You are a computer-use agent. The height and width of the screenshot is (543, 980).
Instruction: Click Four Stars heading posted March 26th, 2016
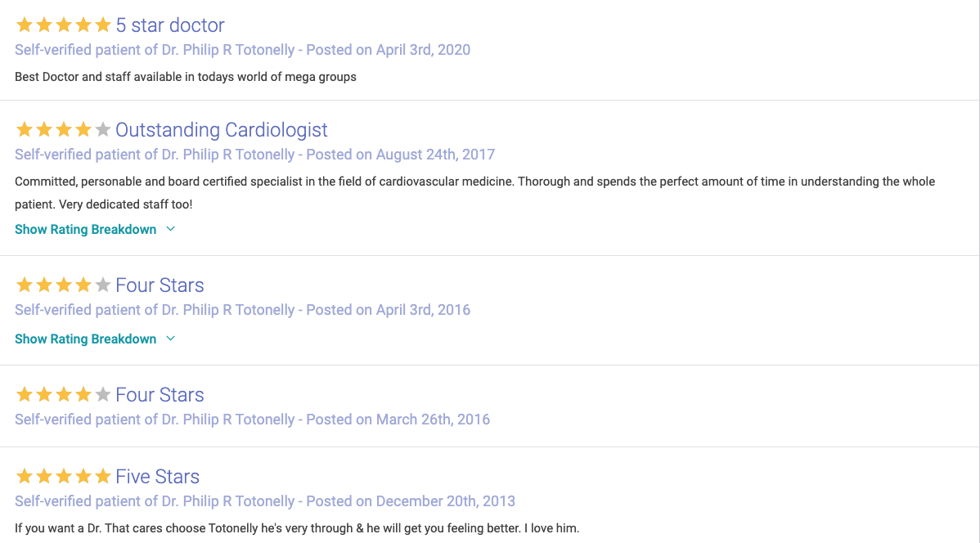(x=160, y=395)
